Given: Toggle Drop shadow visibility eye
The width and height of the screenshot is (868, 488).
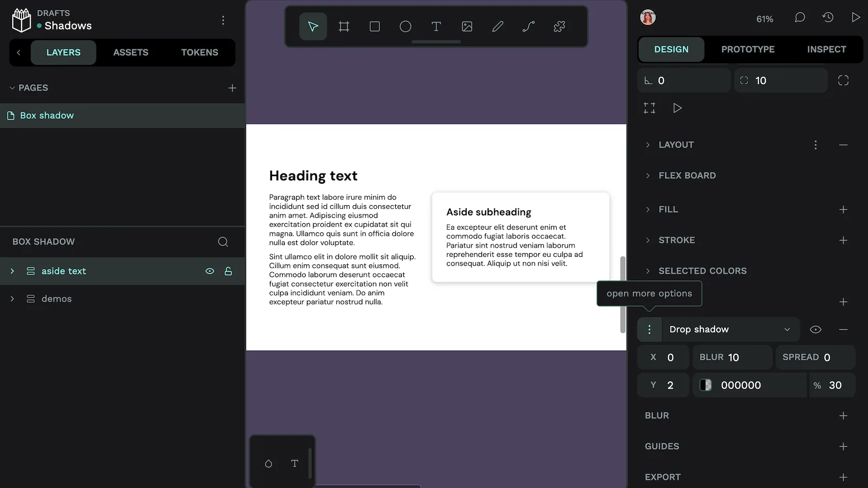Looking at the screenshot, I should coord(815,330).
